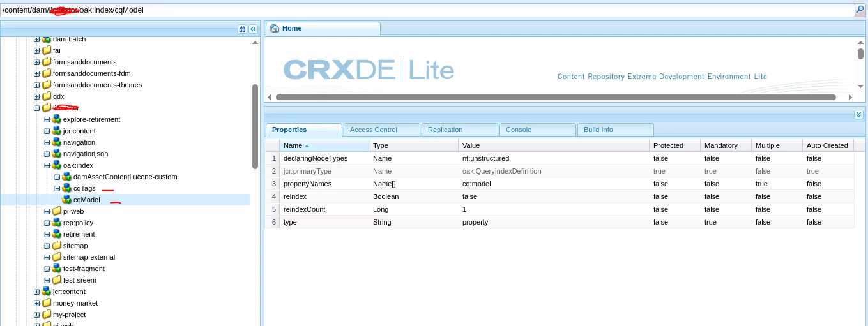Viewport: 868px width, 326px height.
Task: Click the repository path input field
Action: pyautogui.click(x=427, y=10)
